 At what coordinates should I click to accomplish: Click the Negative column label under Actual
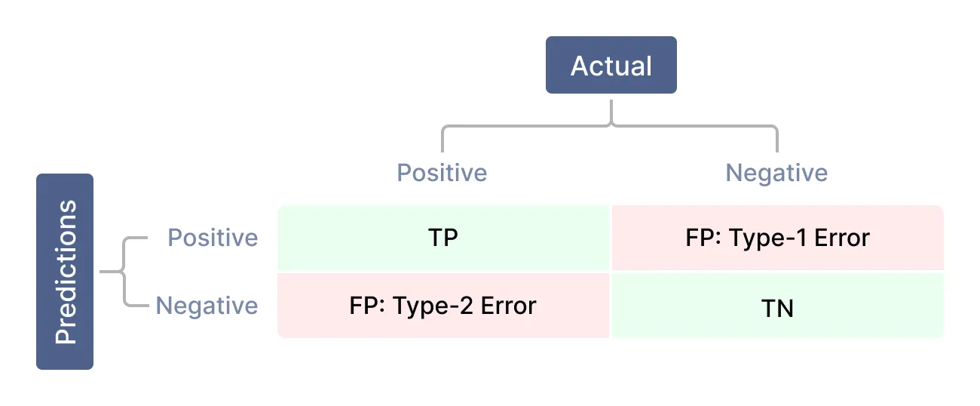(776, 173)
